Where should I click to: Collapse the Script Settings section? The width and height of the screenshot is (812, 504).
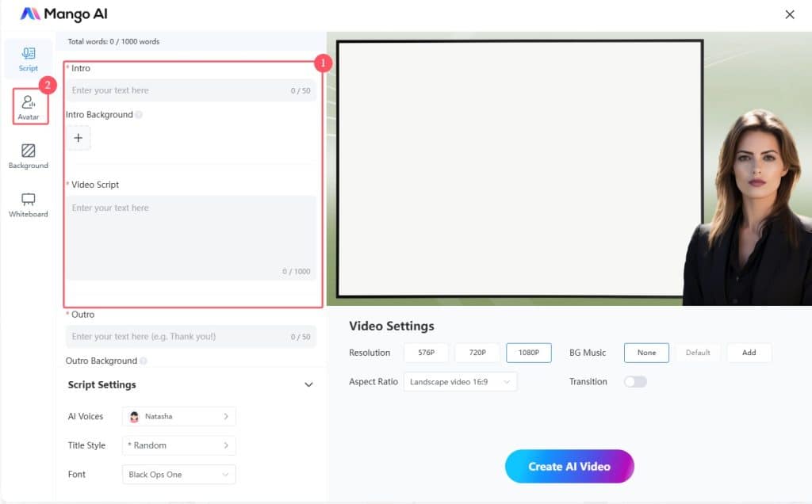(x=308, y=385)
